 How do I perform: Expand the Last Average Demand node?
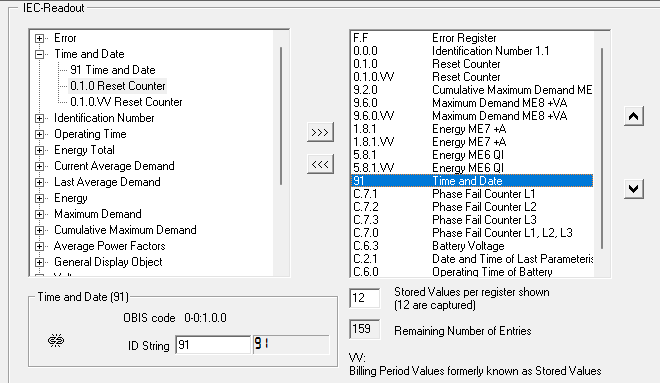click(39, 182)
